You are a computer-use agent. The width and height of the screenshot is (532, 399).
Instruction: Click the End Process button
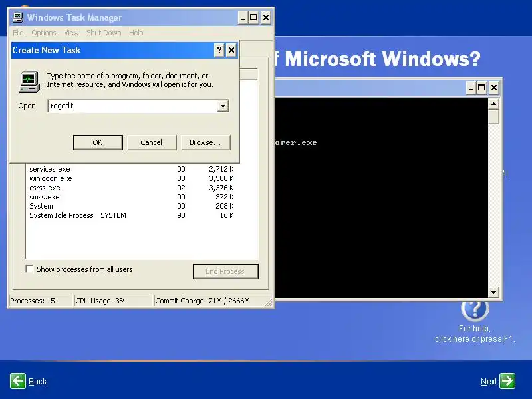point(225,271)
